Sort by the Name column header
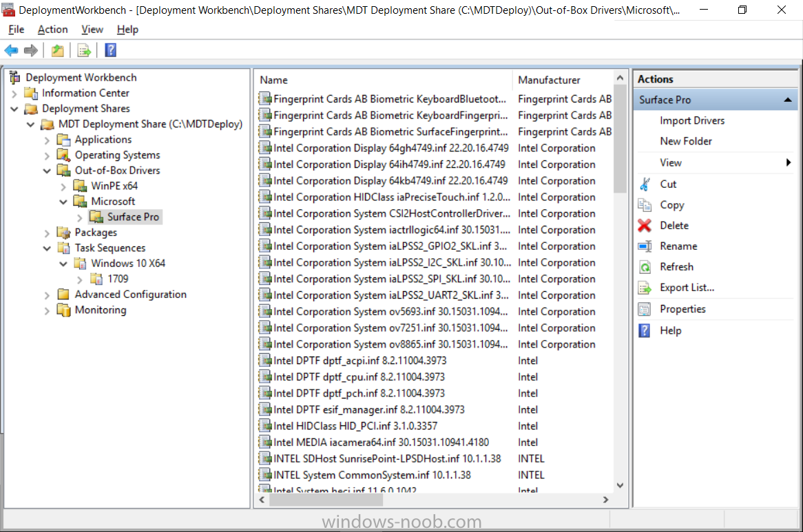 [x=384, y=81]
